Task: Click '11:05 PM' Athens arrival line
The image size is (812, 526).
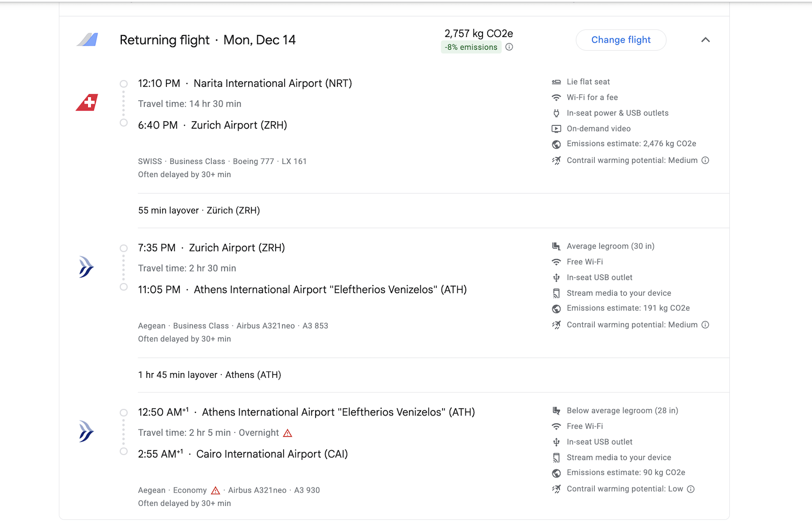Action: click(302, 290)
